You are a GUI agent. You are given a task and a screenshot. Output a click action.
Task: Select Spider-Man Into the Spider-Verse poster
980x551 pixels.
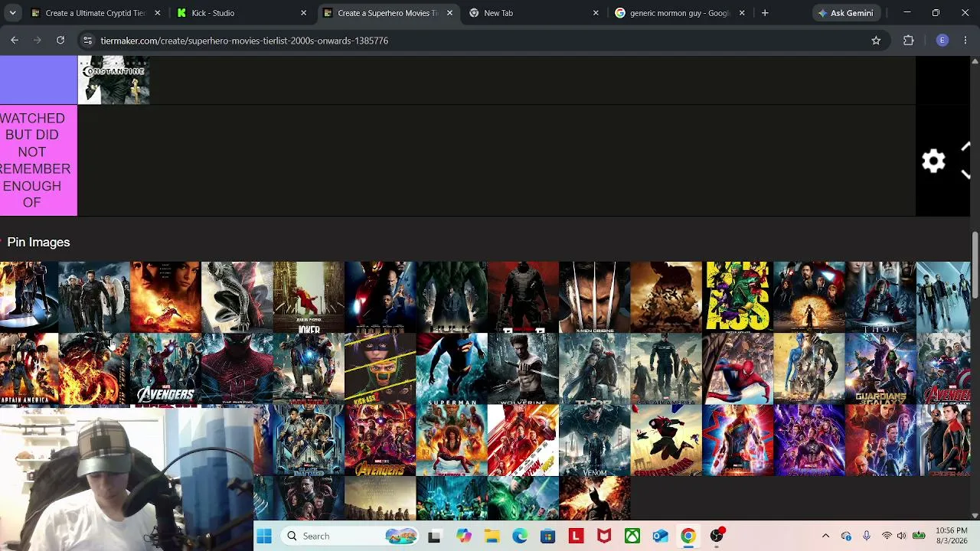coord(666,441)
